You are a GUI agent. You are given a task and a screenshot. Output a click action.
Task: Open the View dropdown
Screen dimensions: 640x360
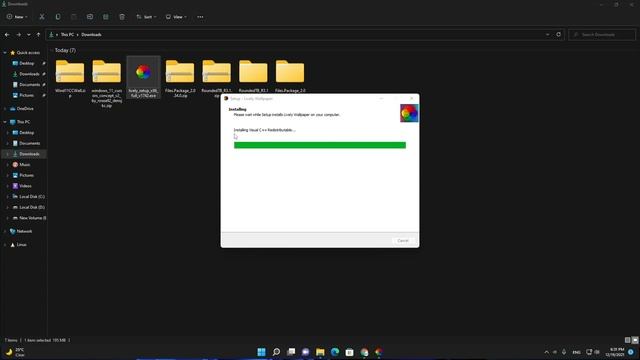click(x=176, y=17)
